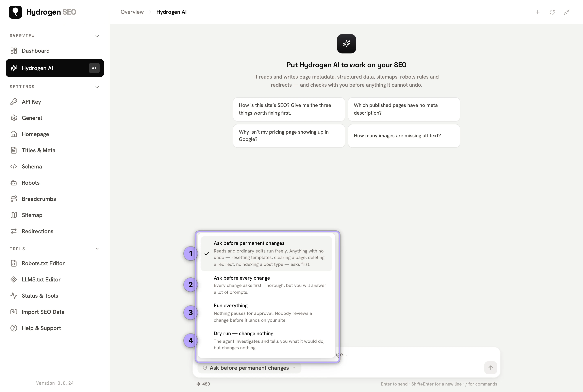Viewport: 583px width, 392px height.
Task: Click the Overview breadcrumb link
Action: click(x=132, y=12)
